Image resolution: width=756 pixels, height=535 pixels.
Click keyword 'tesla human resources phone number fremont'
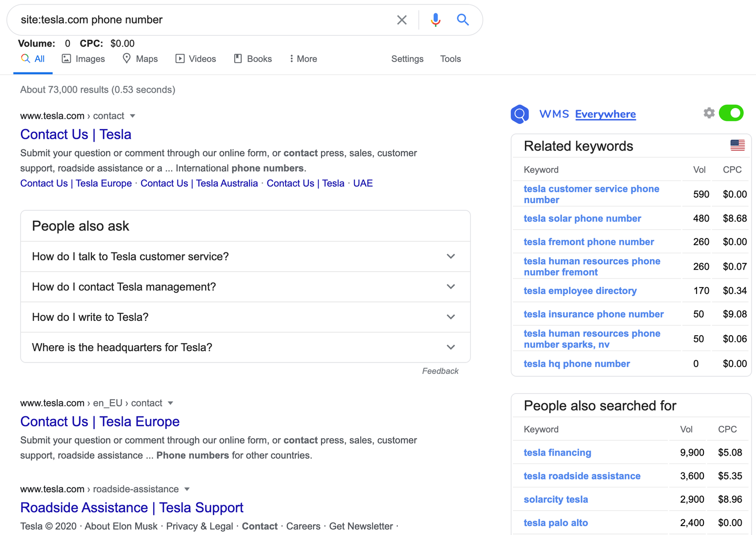(592, 267)
